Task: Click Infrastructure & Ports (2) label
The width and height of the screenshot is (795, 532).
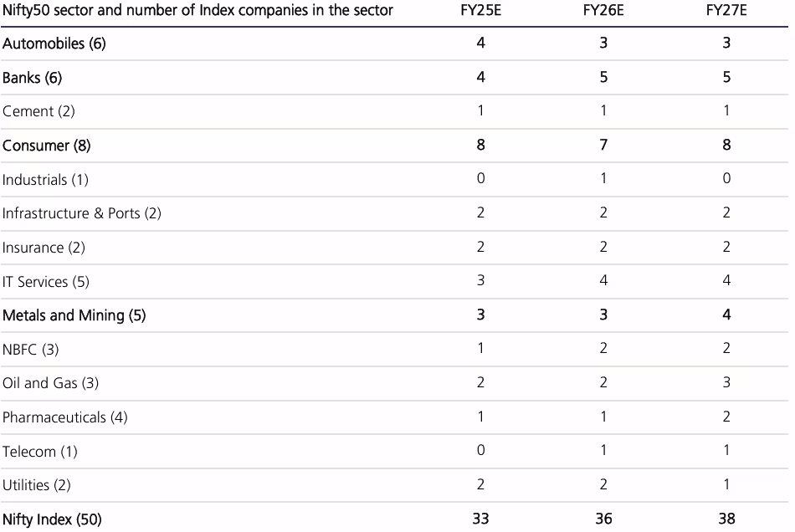Action: [x=81, y=213]
